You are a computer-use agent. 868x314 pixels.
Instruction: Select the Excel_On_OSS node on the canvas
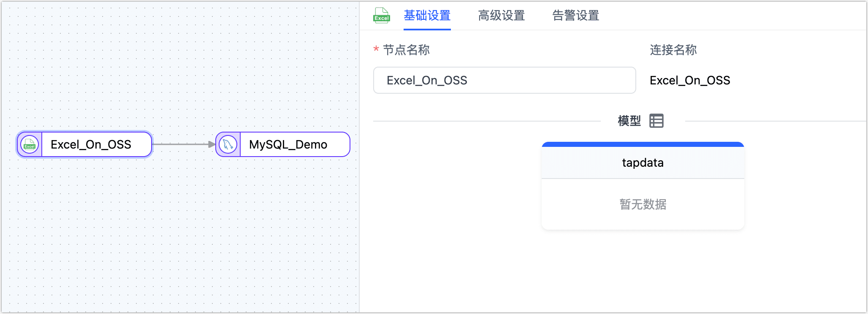point(91,144)
